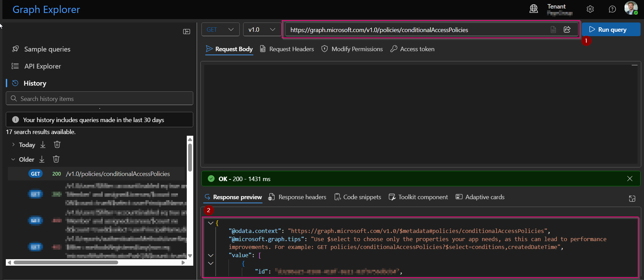Open the Modify Permissions tab
This screenshot has width=644, height=280.
(352, 49)
